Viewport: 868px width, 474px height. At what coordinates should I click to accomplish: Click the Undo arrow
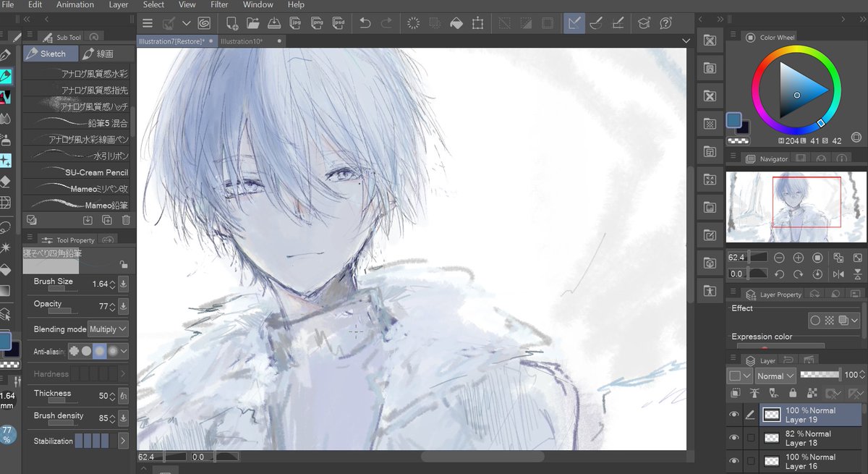tap(365, 23)
